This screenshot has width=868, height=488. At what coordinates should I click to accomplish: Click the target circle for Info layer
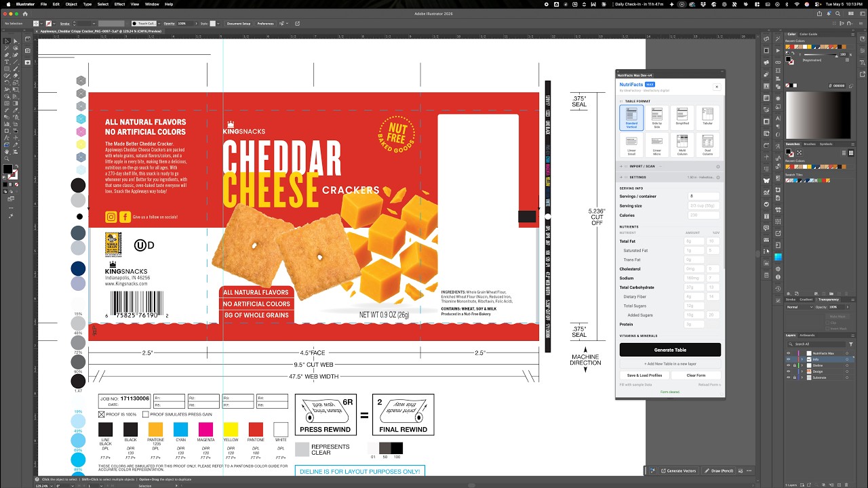(x=848, y=359)
